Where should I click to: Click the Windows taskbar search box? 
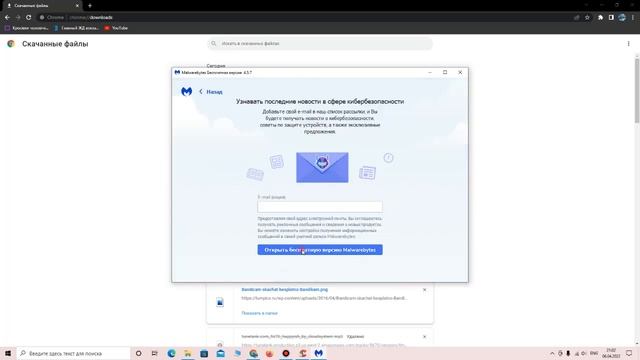(73, 353)
